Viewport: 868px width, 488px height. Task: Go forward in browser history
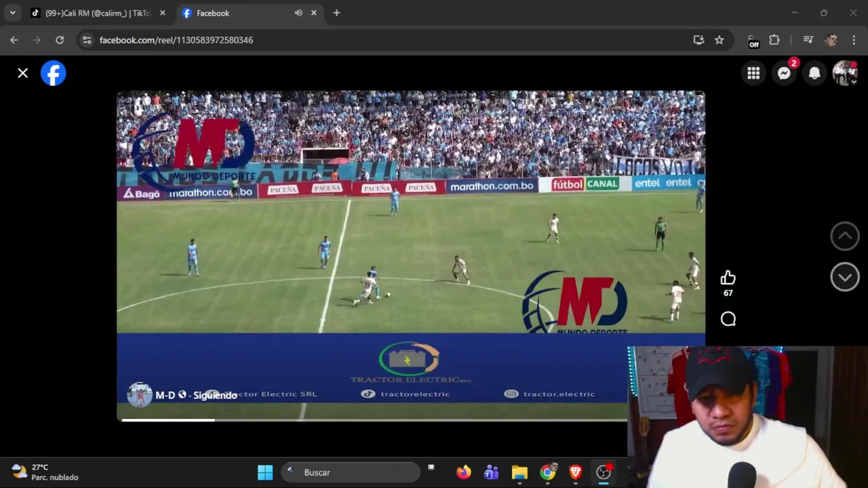click(x=37, y=40)
